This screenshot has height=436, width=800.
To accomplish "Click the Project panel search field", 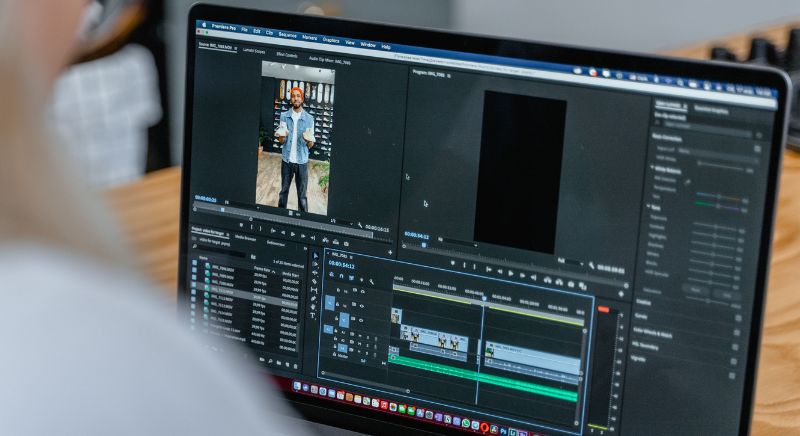I will point(220,250).
